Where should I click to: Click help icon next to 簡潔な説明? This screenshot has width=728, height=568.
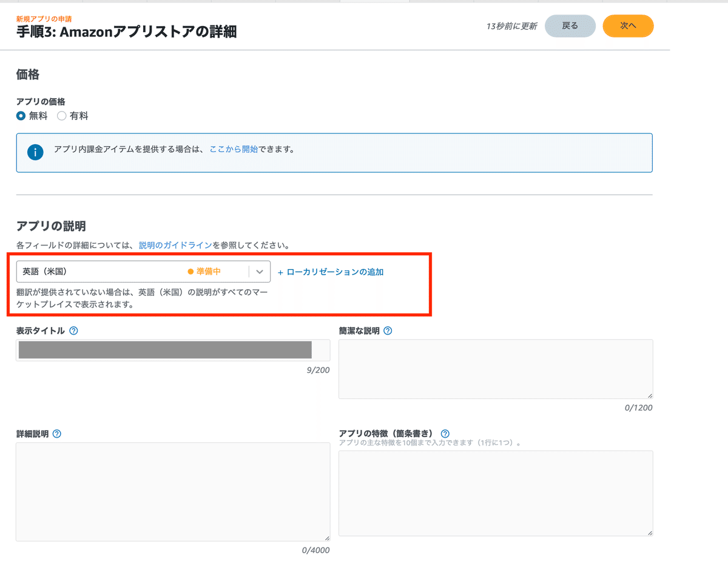click(x=388, y=331)
